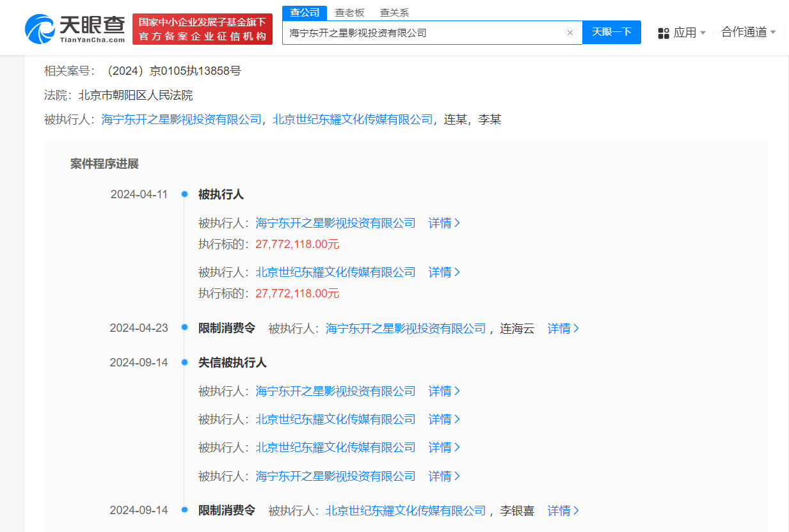Viewport: 789px width, 532px height.
Task: Click the timeline dot for 失信被执行人 event
Action: pos(185,362)
